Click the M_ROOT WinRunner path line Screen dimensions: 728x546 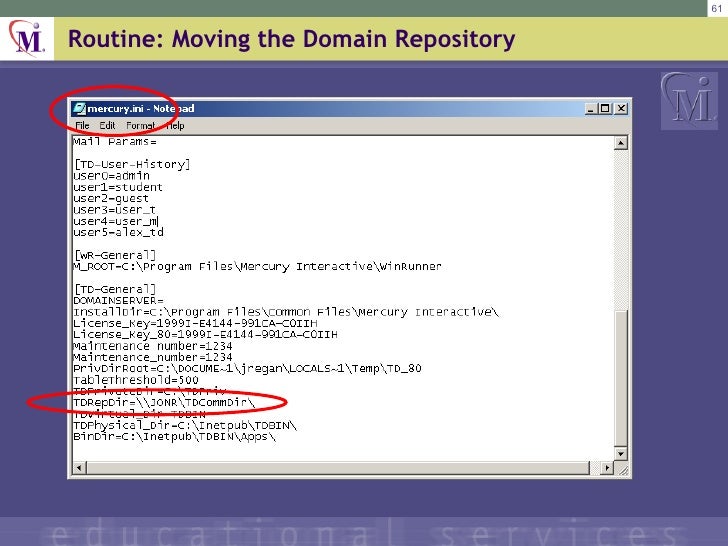point(257,266)
